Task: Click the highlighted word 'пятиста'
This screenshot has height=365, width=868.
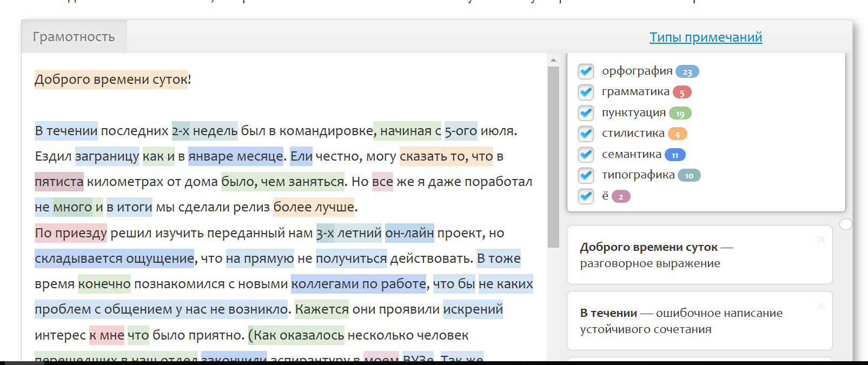Action: 59,182
